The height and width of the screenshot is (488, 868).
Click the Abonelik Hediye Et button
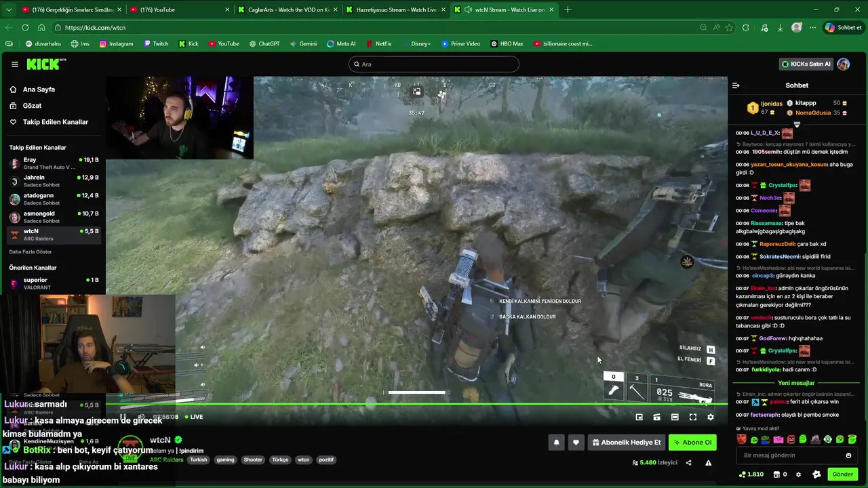[x=626, y=443]
